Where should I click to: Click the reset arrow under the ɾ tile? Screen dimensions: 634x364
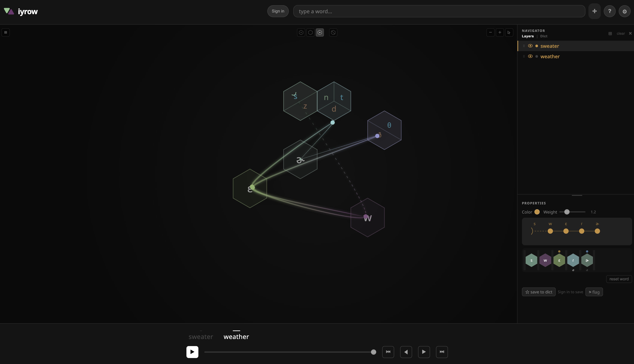coord(573,270)
